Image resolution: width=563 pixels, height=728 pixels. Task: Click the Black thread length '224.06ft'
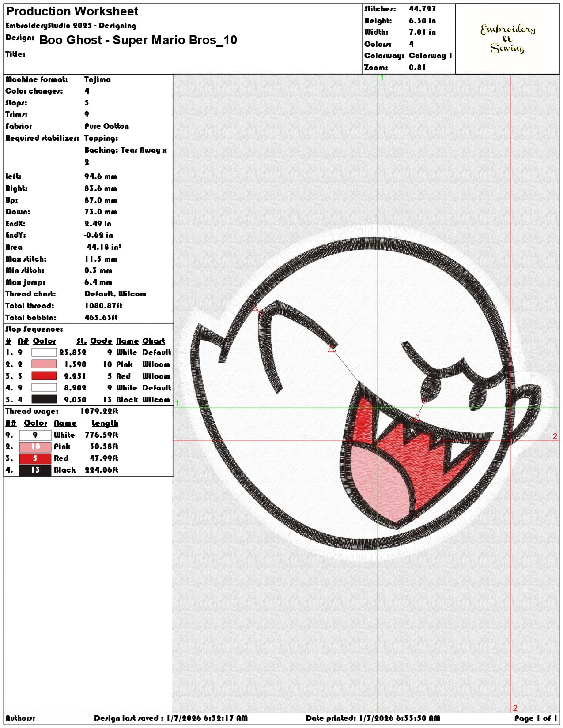(x=102, y=470)
